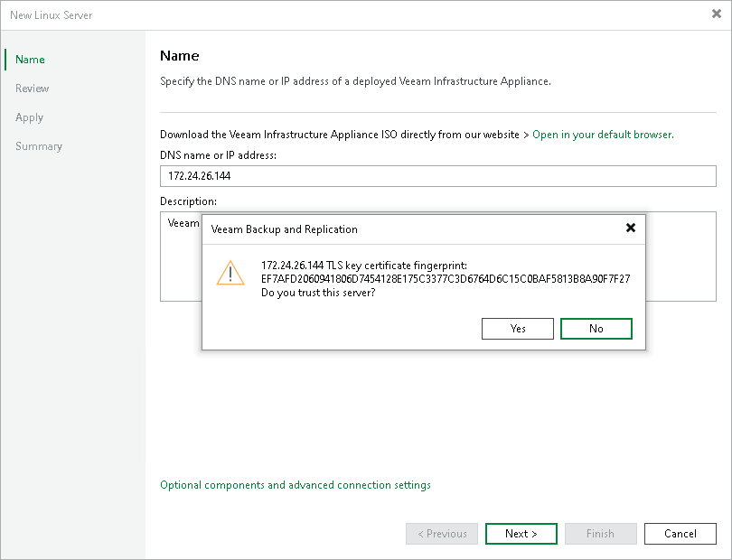Click the warning triangle icon in the dialog
This screenshot has width=732, height=560.
coord(229,274)
